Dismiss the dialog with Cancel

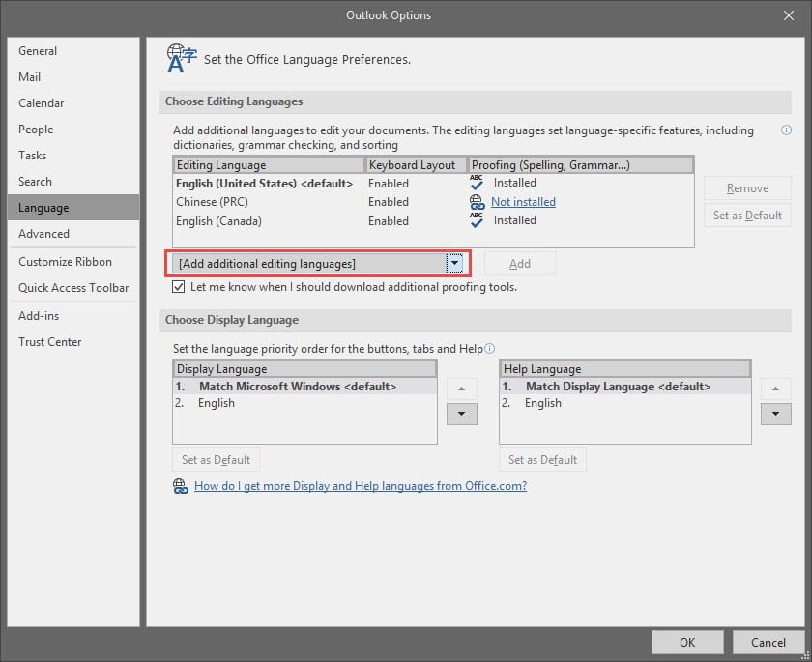(x=768, y=643)
